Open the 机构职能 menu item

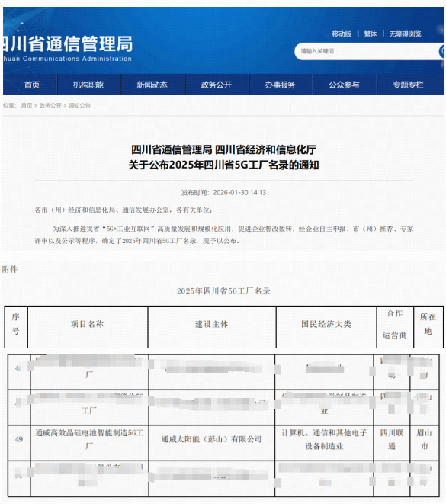pyautogui.click(x=88, y=85)
